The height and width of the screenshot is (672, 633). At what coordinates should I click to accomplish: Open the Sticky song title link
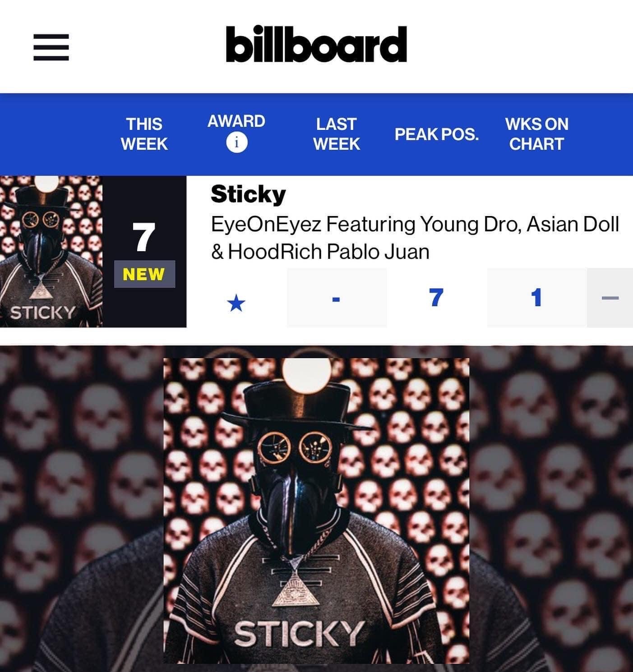point(248,194)
